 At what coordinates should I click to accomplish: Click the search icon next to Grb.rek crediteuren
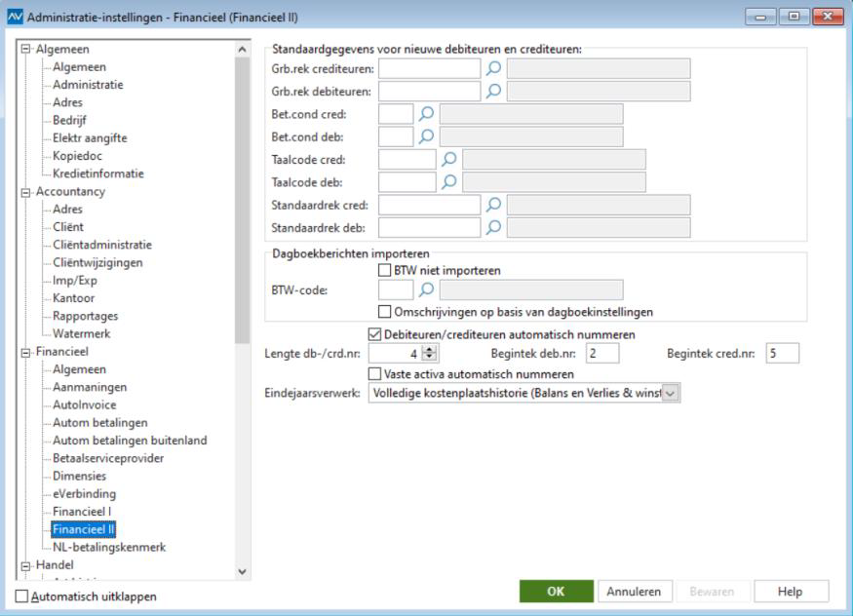(x=494, y=68)
